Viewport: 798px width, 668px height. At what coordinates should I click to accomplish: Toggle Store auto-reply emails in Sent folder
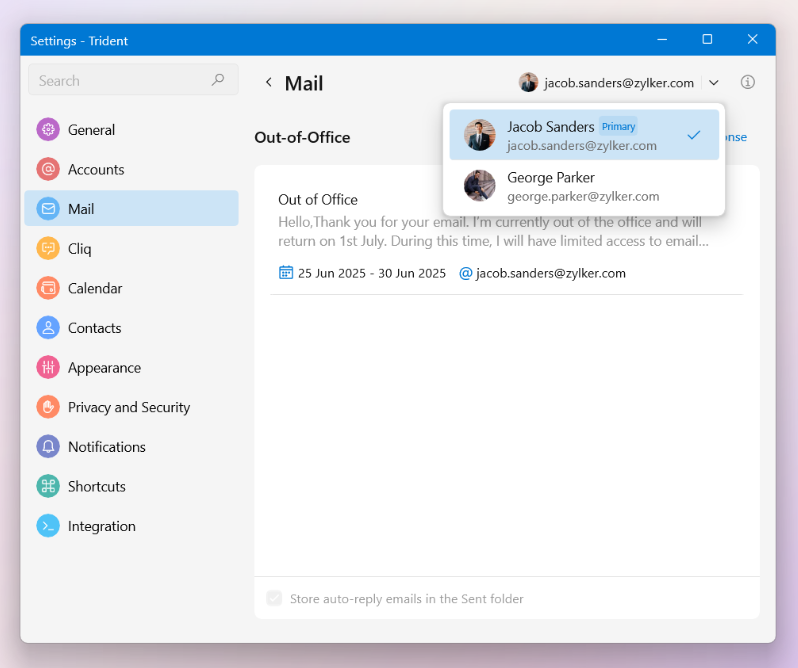click(x=274, y=598)
